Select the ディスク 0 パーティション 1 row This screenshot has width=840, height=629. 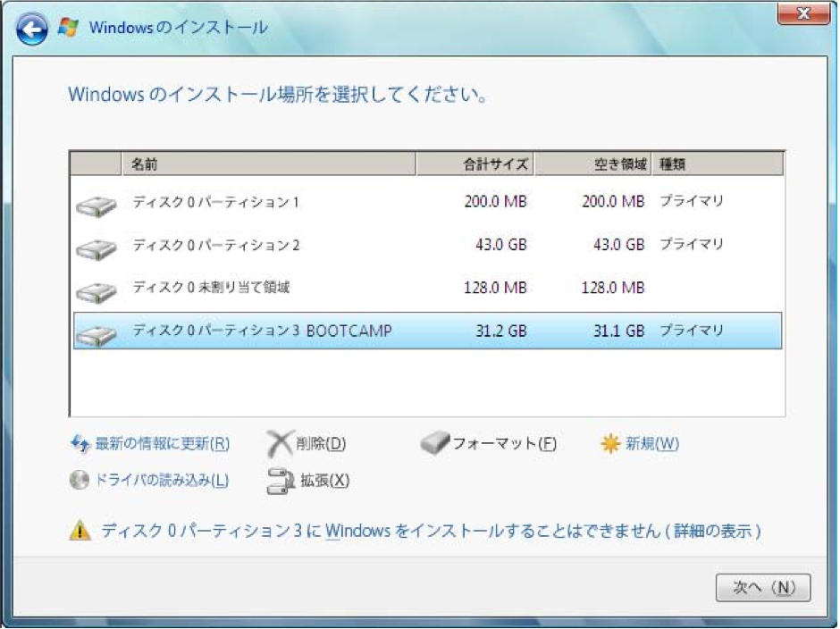(x=427, y=203)
